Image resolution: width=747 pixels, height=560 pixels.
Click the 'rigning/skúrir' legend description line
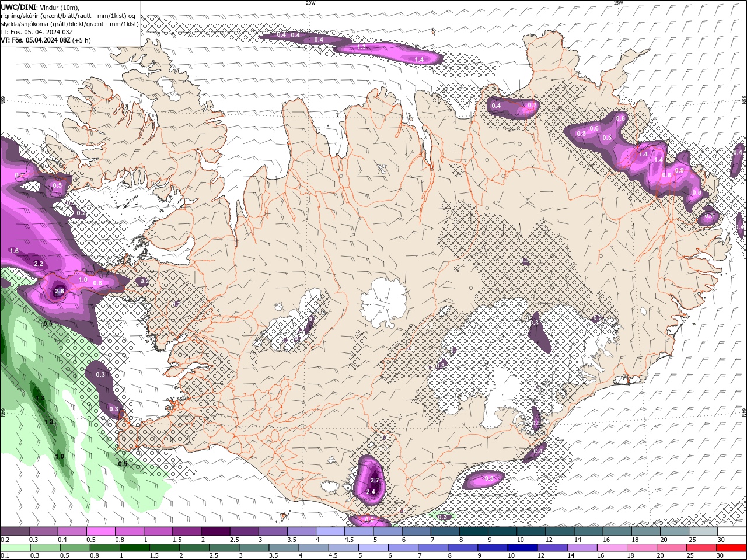68,15
